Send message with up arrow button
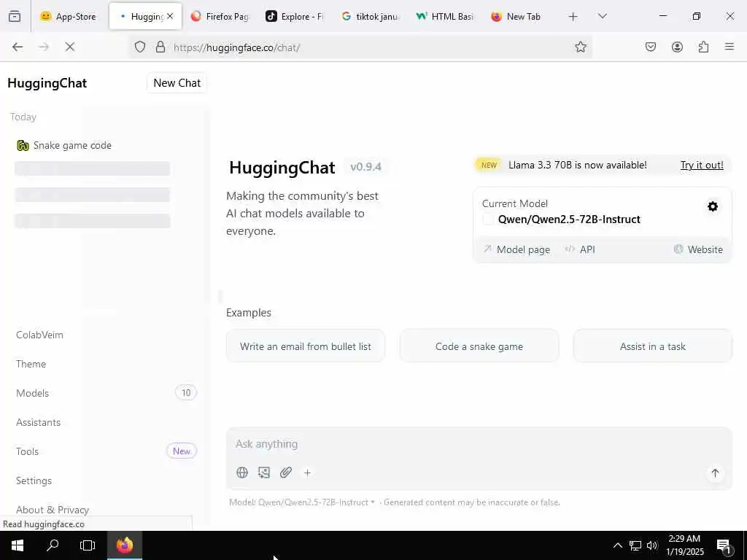Viewport: 747px width, 560px height. (x=715, y=472)
